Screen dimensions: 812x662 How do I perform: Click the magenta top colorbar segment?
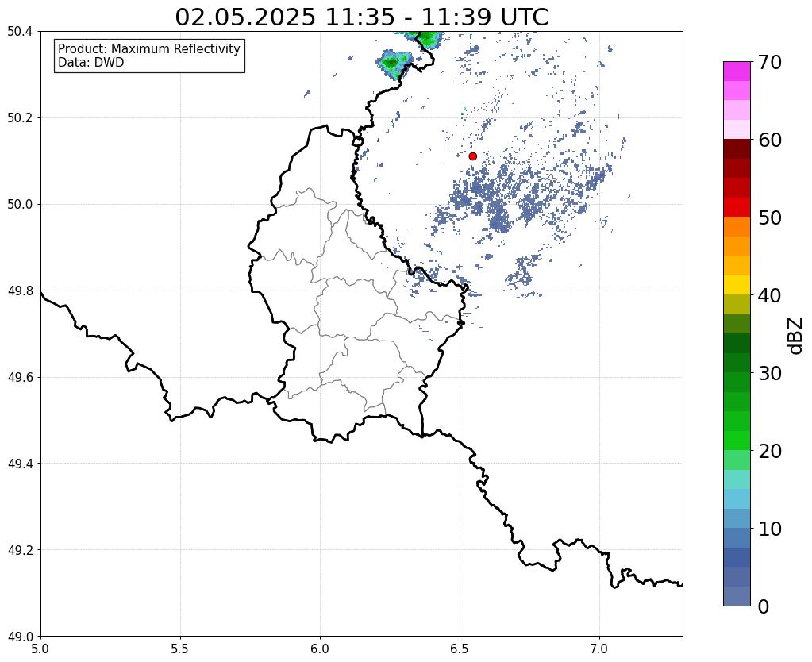click(x=737, y=71)
